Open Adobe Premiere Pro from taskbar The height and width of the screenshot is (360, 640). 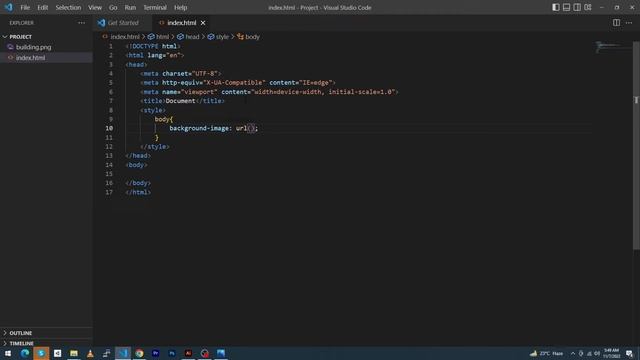point(156,353)
